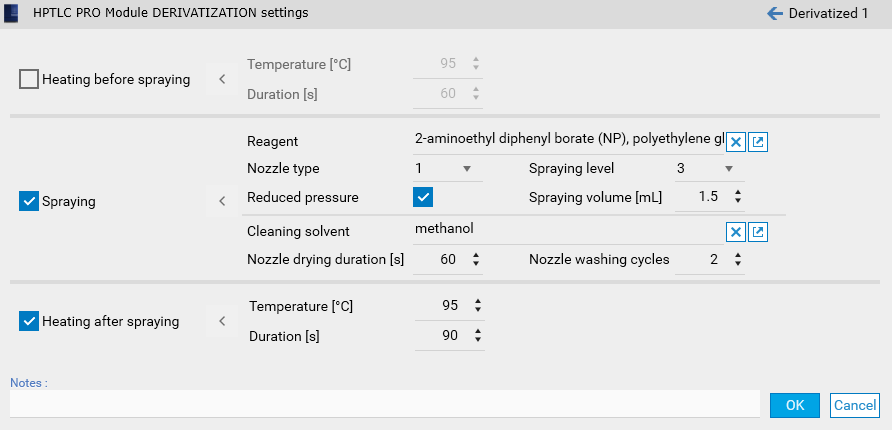
Task: Open the Nozzle type dropdown
Action: tap(466, 168)
